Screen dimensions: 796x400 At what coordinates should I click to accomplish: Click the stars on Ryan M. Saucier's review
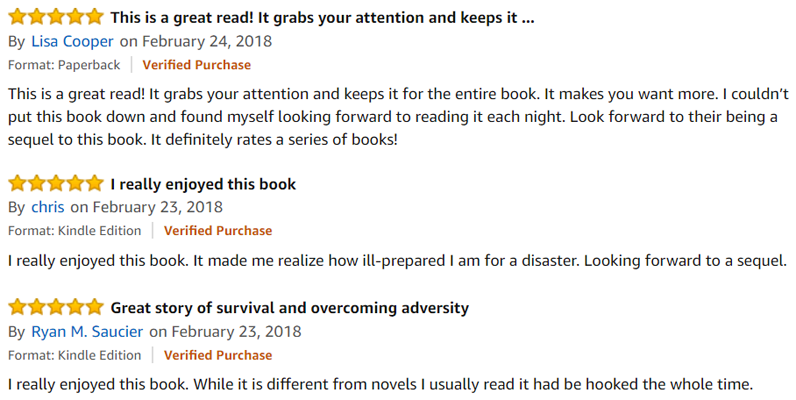55,307
